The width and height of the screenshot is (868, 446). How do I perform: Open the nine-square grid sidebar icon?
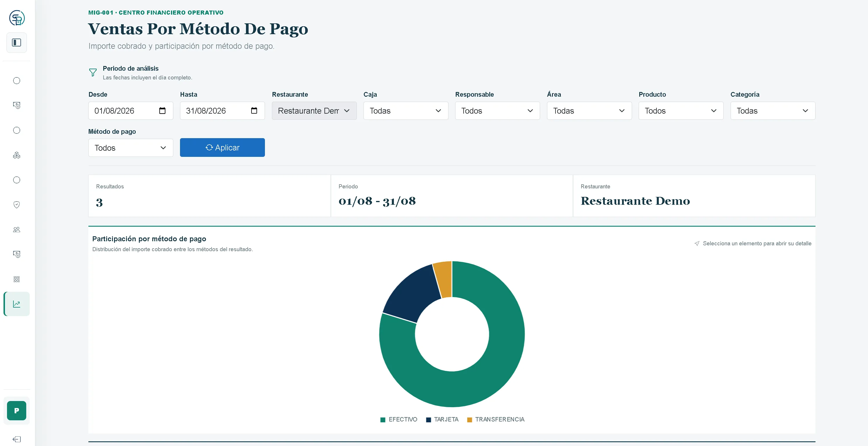17,279
